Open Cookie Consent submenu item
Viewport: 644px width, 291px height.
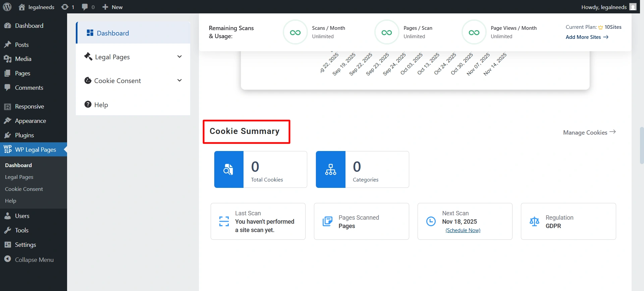(24, 189)
